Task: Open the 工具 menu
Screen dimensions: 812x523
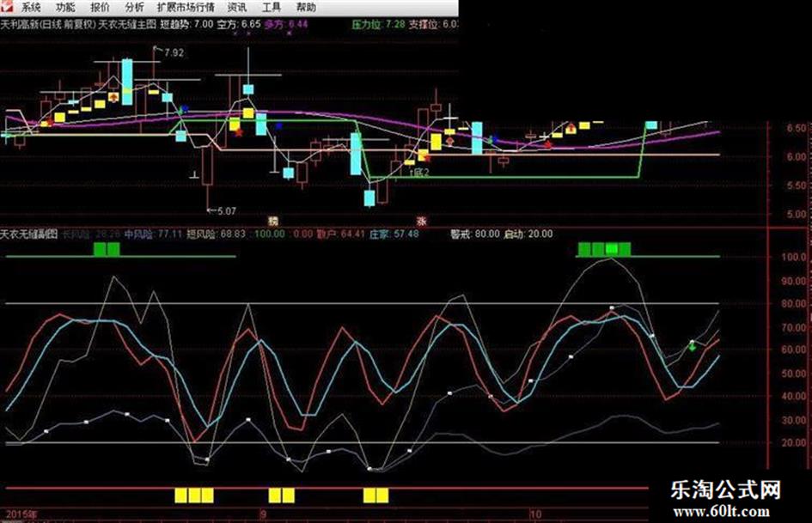Action: 272,7
